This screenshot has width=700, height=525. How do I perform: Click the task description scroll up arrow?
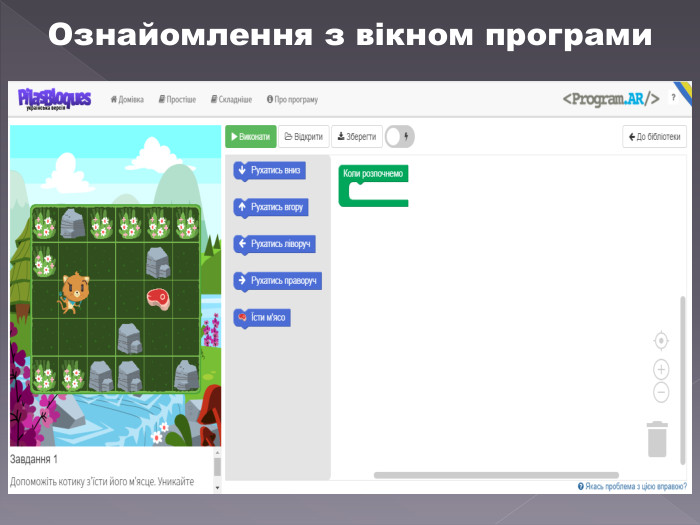point(217,453)
